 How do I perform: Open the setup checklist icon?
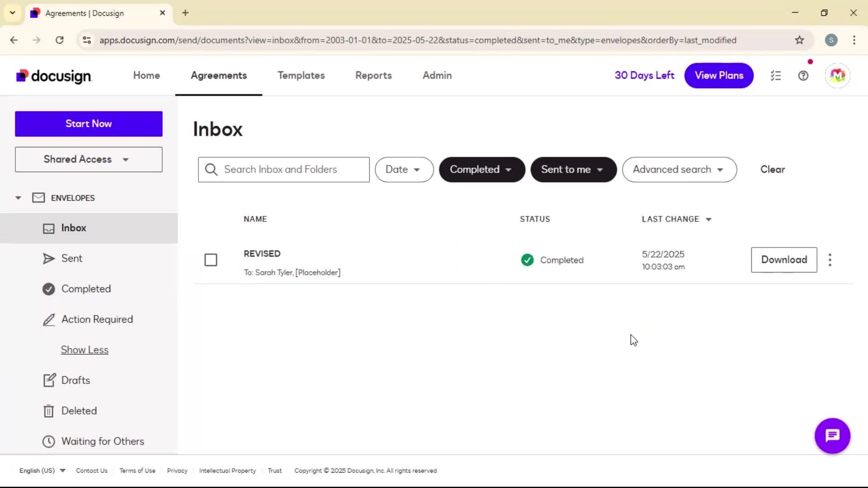[x=776, y=75]
